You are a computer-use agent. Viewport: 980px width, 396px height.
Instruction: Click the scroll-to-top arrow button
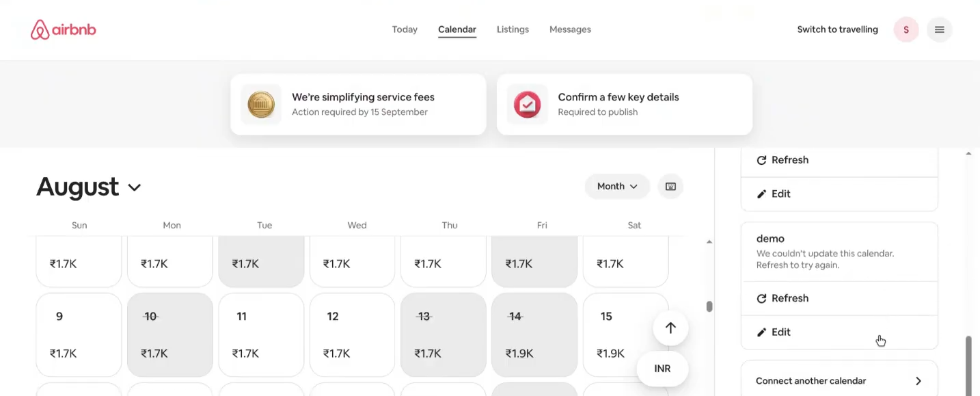[x=670, y=328]
